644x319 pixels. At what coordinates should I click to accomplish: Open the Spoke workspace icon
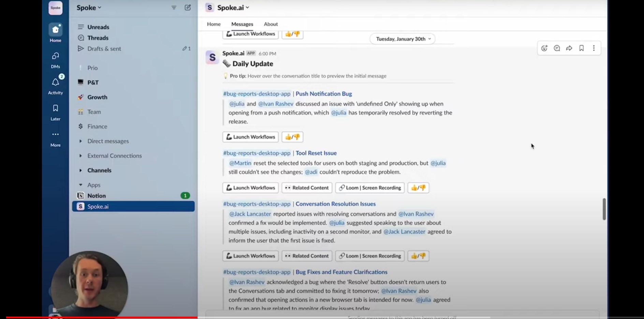[x=55, y=8]
